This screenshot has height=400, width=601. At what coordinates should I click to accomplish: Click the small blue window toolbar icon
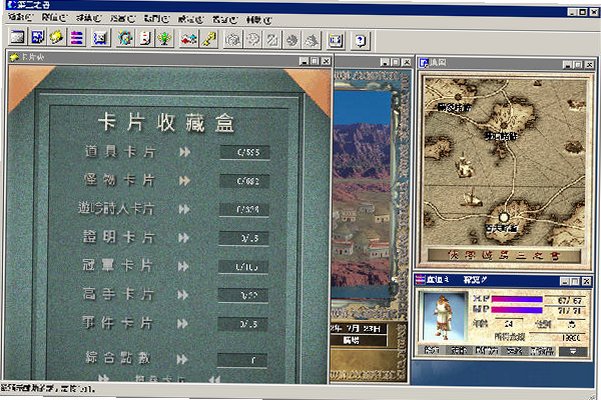click(335, 40)
